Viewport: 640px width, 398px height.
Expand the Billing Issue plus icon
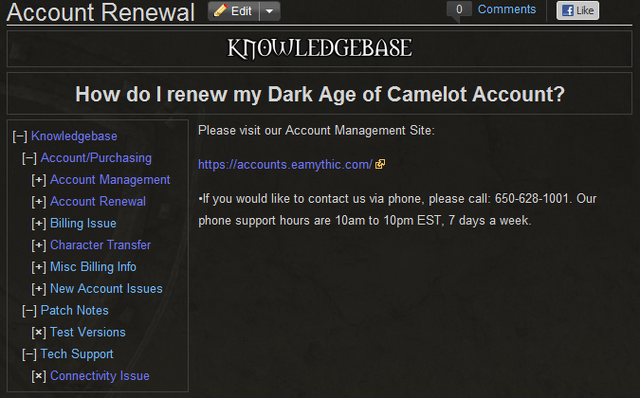[39, 224]
